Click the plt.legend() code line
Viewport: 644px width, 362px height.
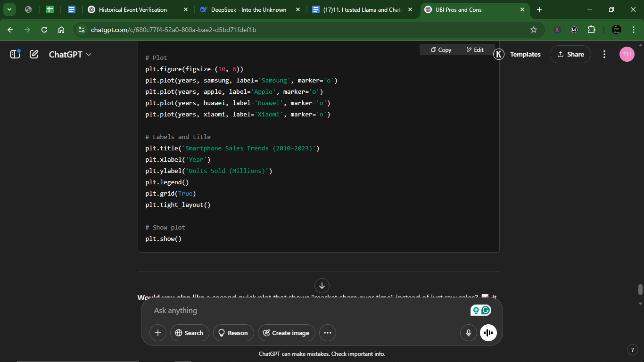(x=167, y=182)
